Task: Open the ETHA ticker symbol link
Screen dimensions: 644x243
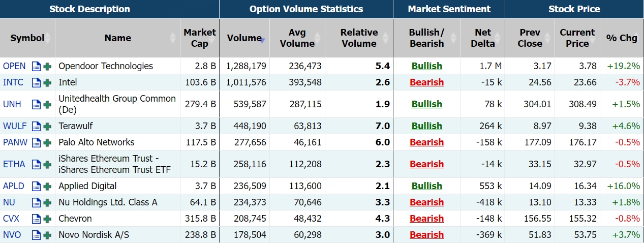Action: (14, 164)
